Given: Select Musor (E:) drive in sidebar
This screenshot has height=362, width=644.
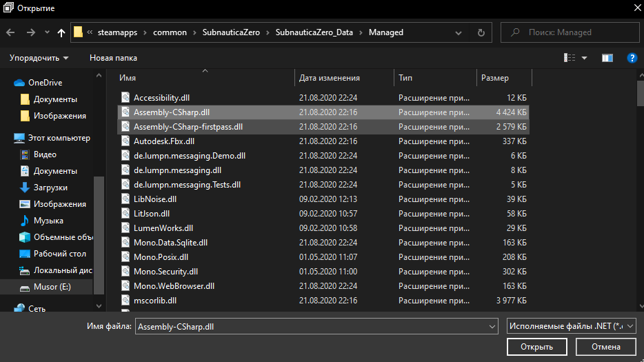Looking at the screenshot, I should coord(52,287).
